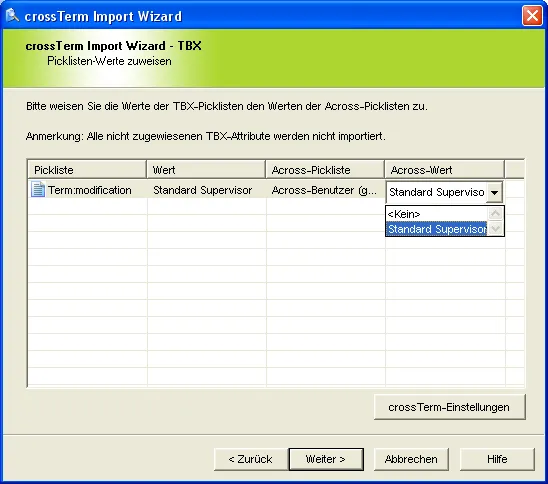Click the Across-Pickliste column header
548x484 pixels.
[x=325, y=170]
